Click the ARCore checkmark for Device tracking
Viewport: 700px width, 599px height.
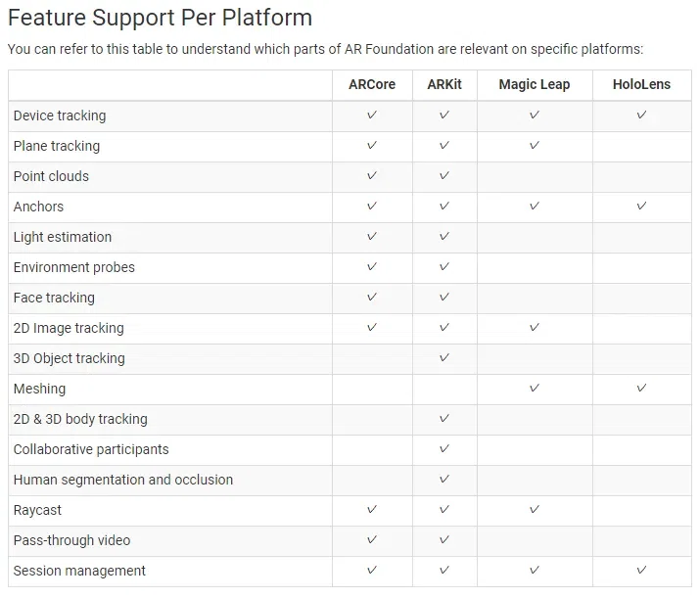[372, 115]
